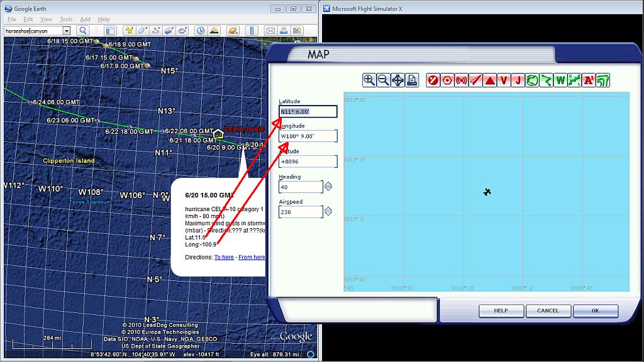View in Google Maps icon
644x362 pixels.
[x=297, y=31]
